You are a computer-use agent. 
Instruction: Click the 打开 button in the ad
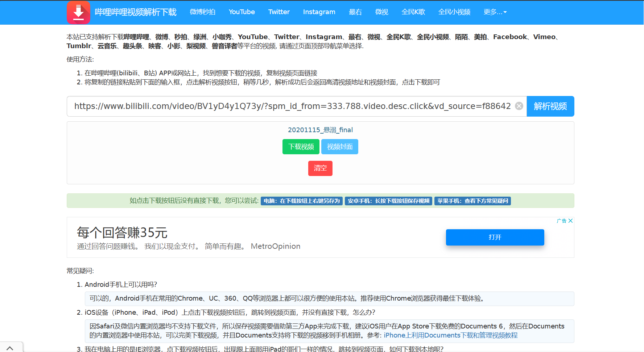[x=495, y=237]
